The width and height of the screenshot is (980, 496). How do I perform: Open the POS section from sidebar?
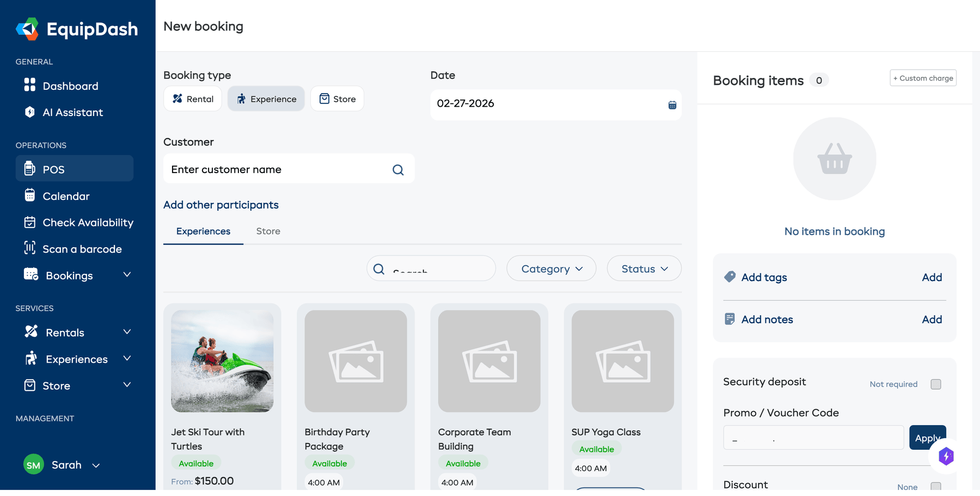(x=53, y=169)
